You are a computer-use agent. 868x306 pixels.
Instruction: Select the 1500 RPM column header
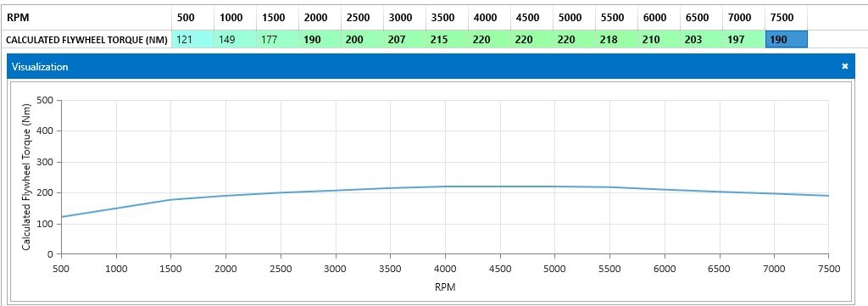pyautogui.click(x=278, y=18)
